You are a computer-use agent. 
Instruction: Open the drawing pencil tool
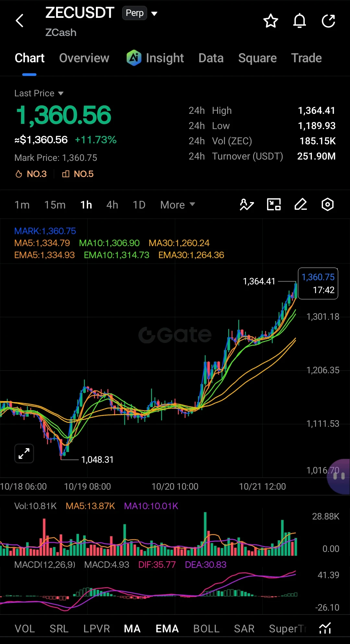point(301,205)
